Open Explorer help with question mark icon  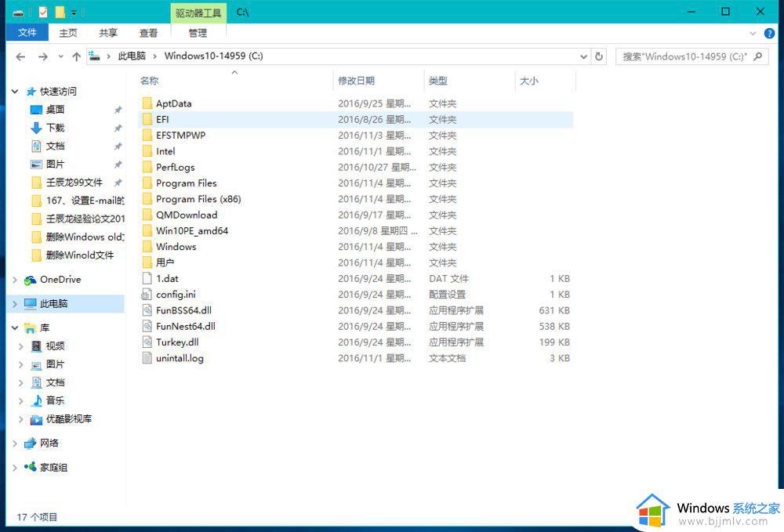(770, 34)
